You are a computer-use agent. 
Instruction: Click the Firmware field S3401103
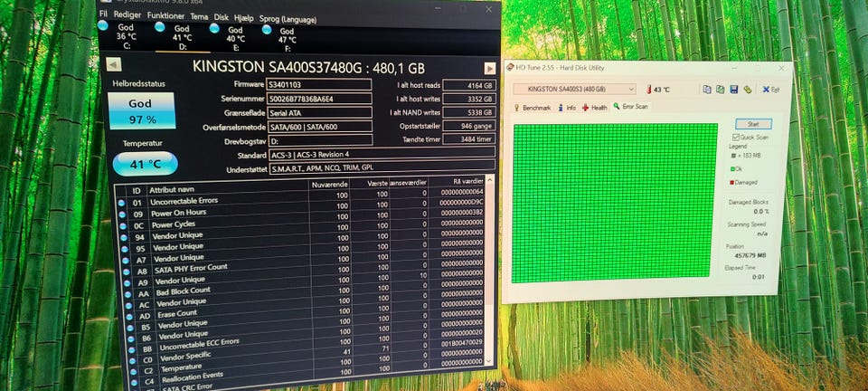click(x=319, y=85)
